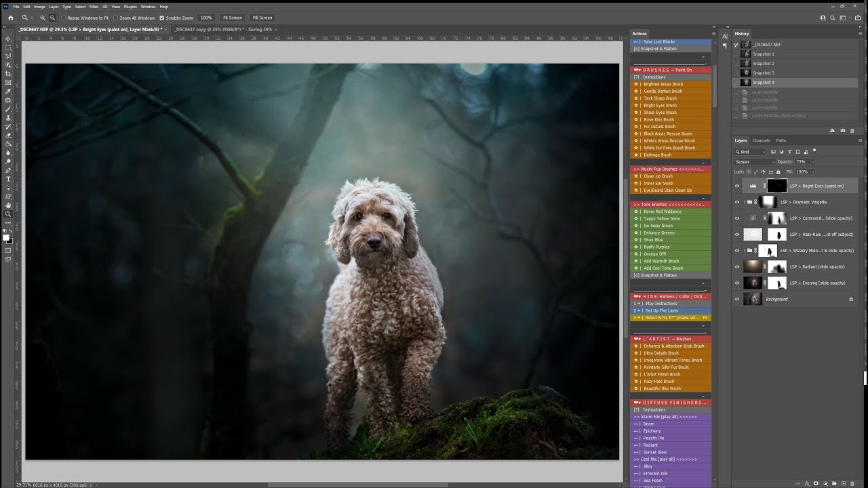
Task: Select the Hand tool
Action: [x=9, y=205]
